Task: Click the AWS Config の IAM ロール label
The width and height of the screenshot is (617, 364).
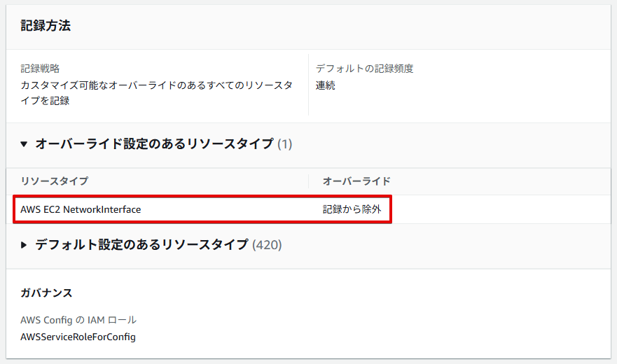Action: tap(78, 320)
